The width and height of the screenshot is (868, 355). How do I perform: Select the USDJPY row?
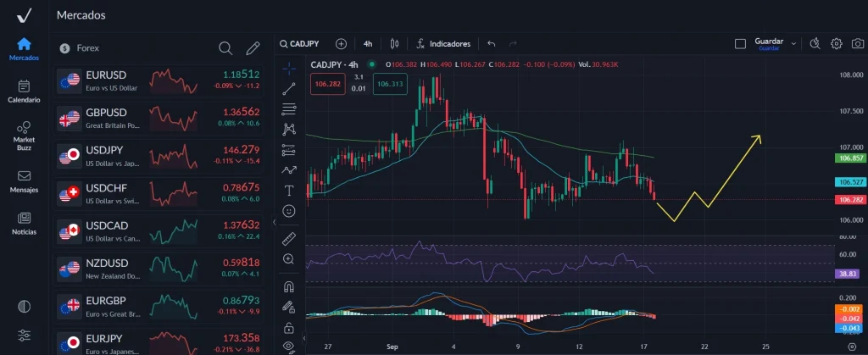159,156
